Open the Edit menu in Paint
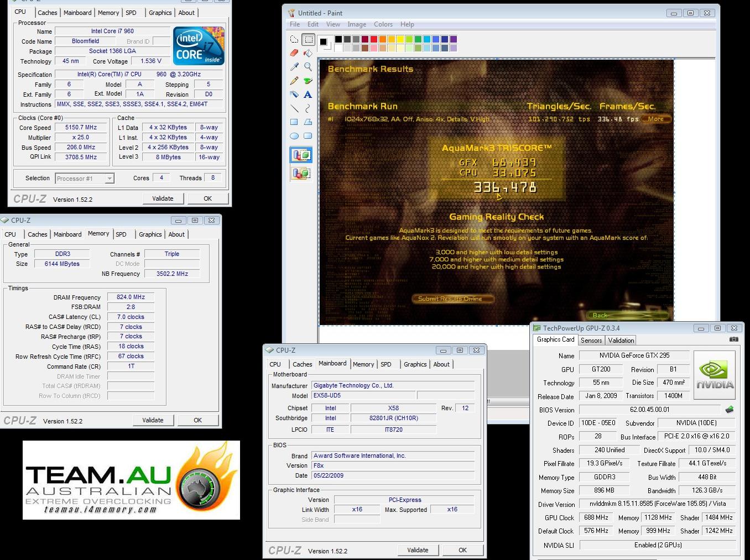 tap(313, 24)
